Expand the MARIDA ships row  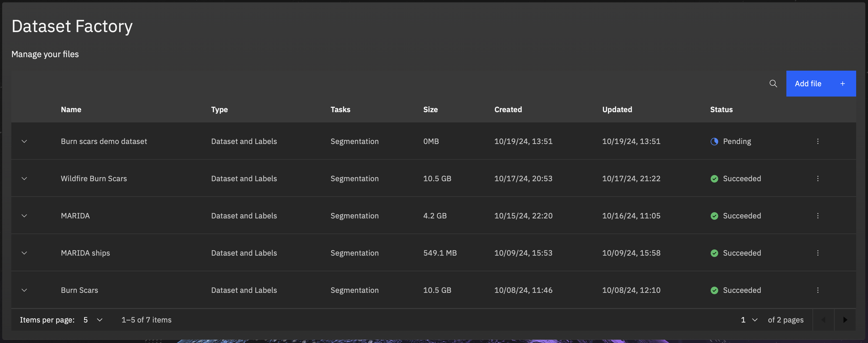pyautogui.click(x=24, y=253)
